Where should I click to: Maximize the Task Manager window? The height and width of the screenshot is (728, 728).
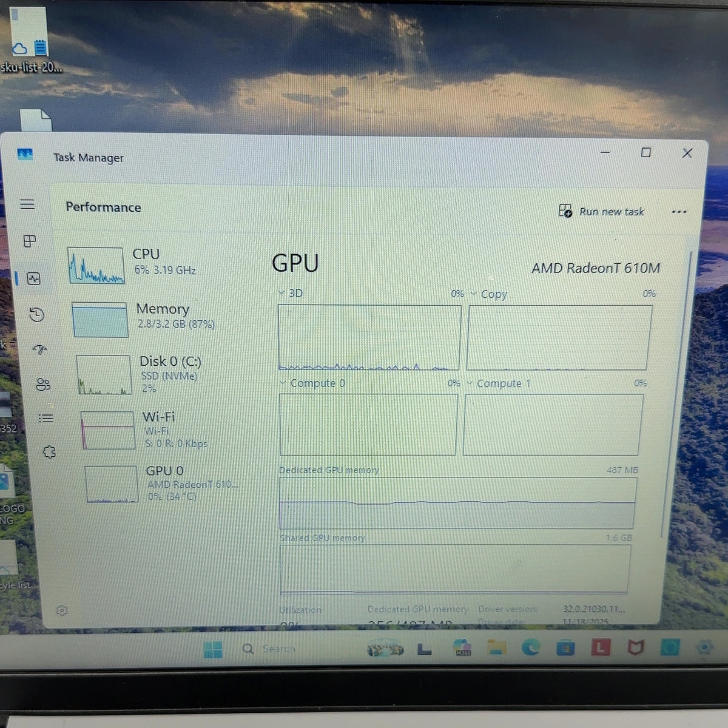point(645,152)
